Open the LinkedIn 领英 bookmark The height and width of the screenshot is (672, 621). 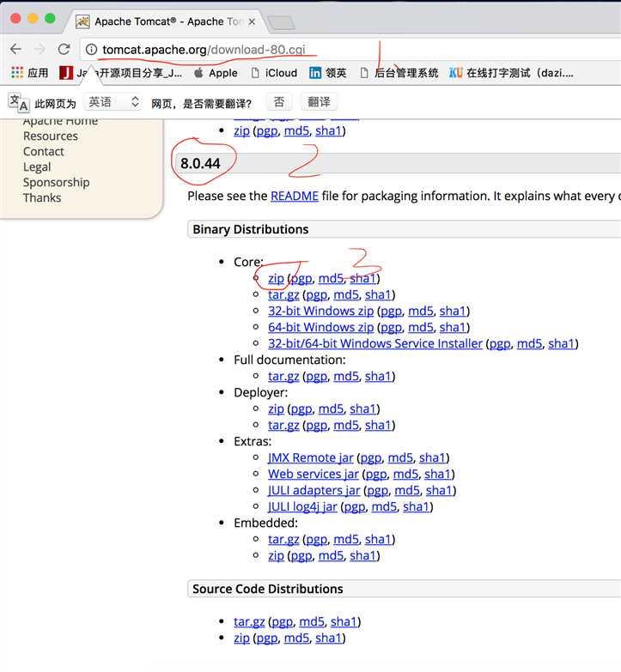click(x=327, y=73)
